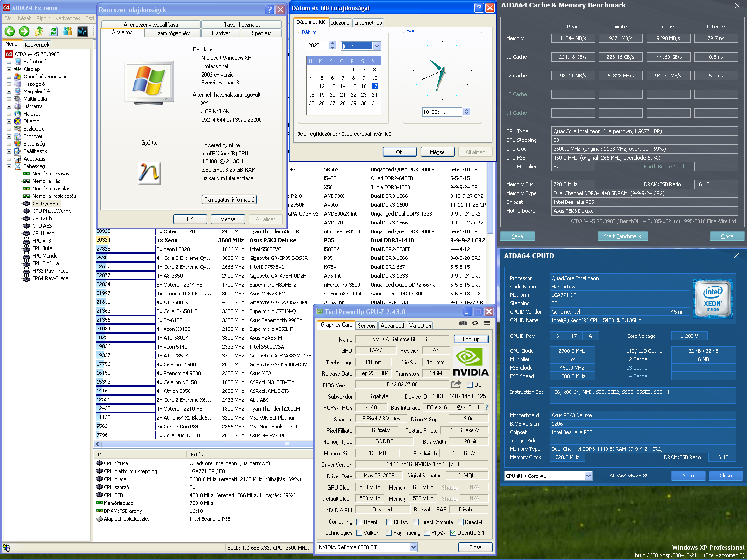Toggle the OpenGL 2.1 checkbox
Screen dimensions: 747x560
tap(453, 533)
